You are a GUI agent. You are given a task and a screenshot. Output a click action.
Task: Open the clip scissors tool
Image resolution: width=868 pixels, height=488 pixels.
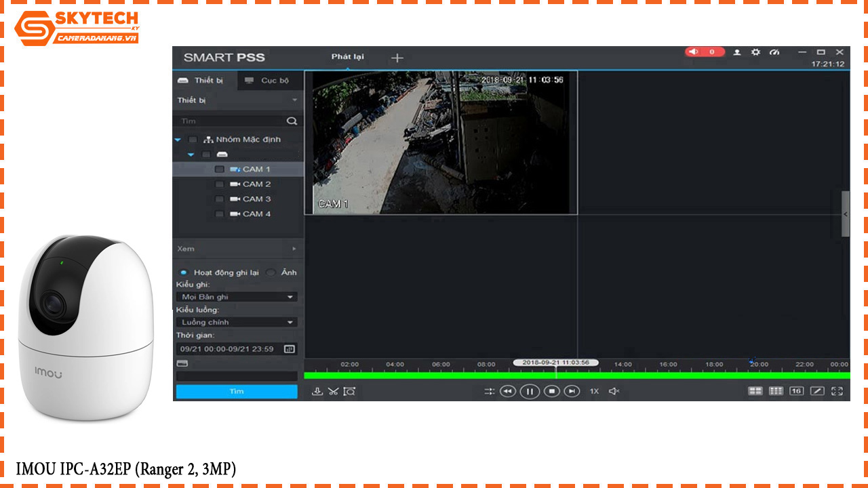333,391
